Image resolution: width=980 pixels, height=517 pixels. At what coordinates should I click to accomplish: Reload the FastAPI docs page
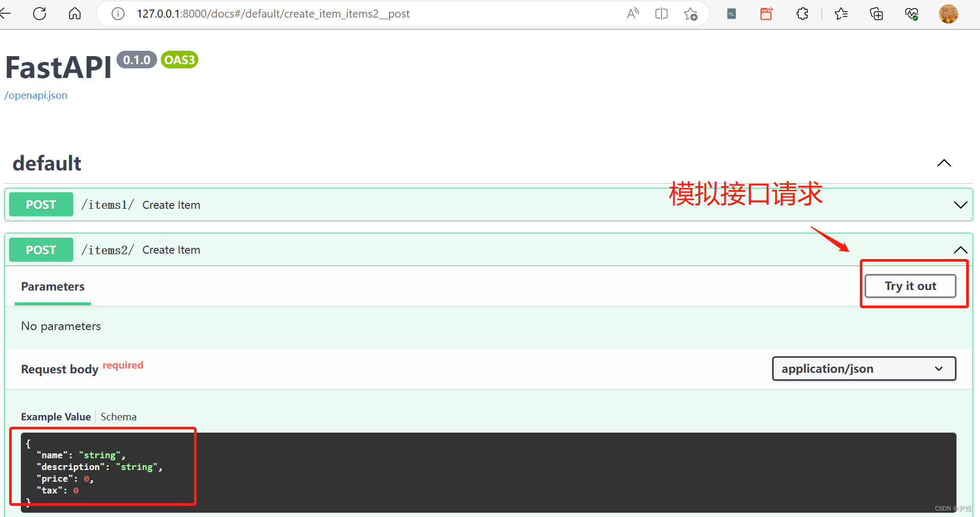[x=39, y=13]
